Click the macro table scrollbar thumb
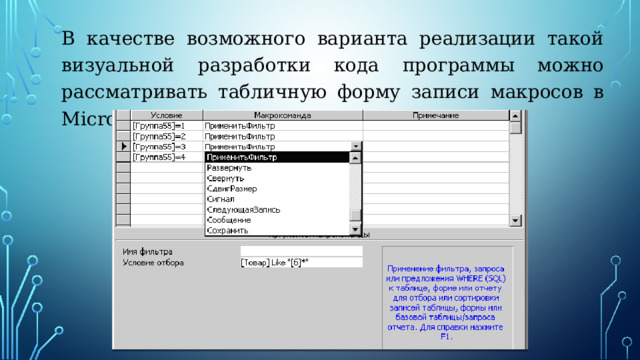This screenshot has width=640, height=360. coord(515,128)
